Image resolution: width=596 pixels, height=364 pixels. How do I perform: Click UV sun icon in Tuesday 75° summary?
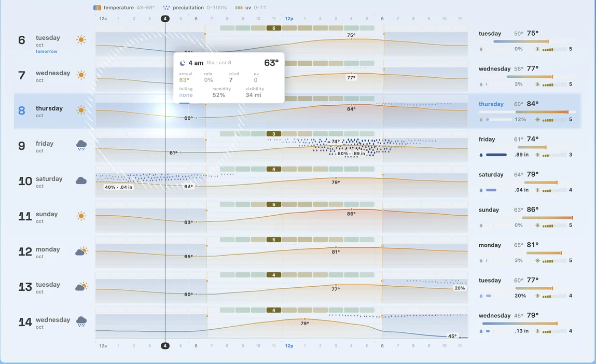coord(537,49)
